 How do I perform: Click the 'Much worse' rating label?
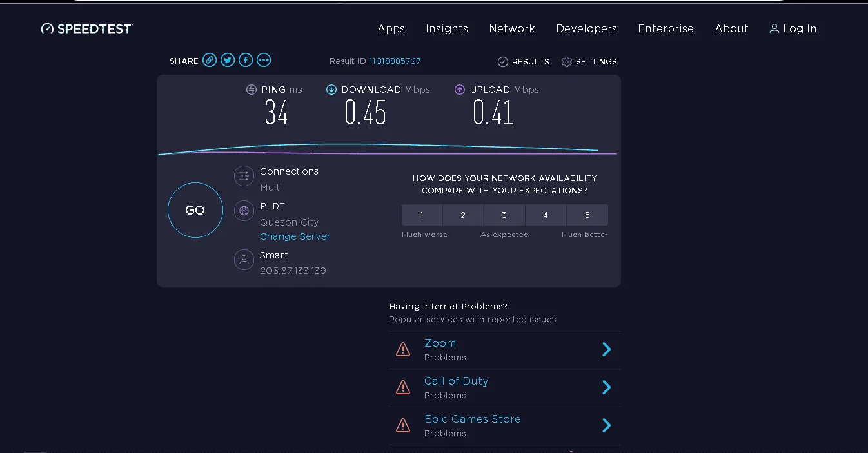click(x=424, y=235)
